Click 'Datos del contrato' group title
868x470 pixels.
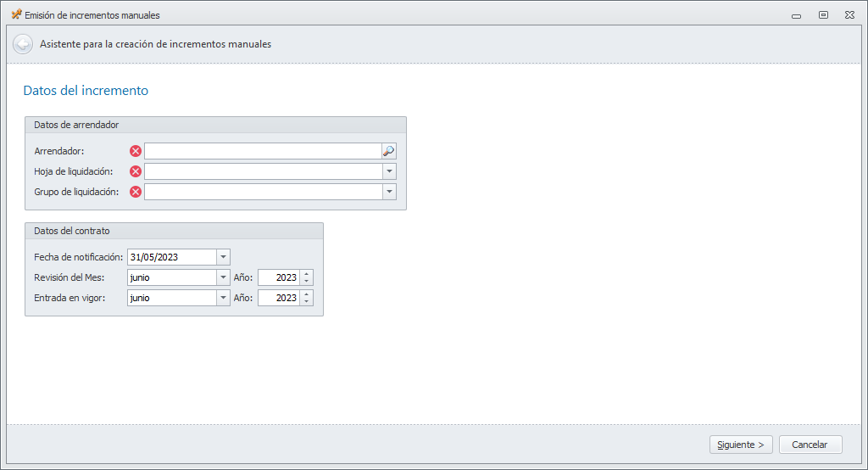(x=72, y=231)
